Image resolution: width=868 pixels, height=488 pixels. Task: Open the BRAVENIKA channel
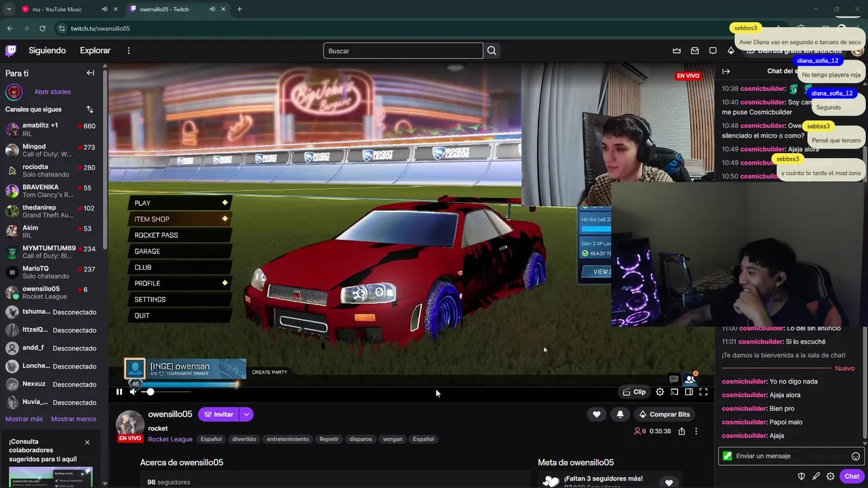[x=52, y=191]
